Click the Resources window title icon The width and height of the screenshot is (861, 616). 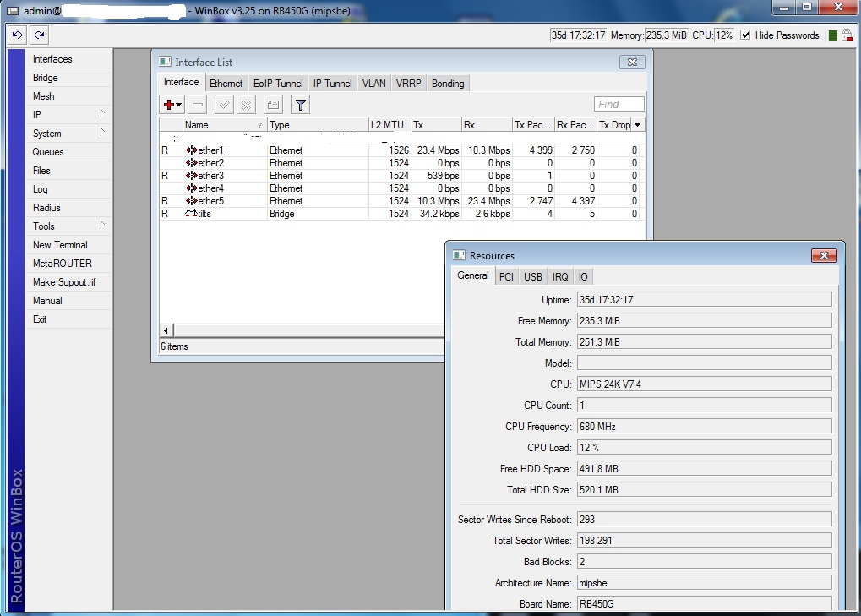tap(459, 255)
